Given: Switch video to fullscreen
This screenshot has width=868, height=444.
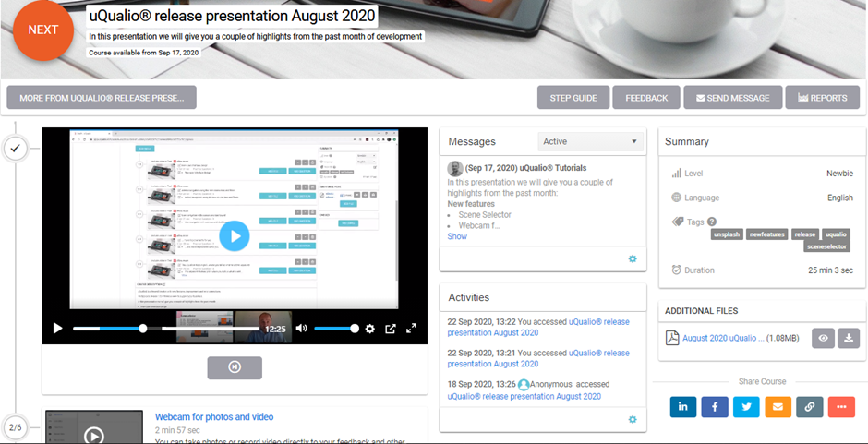Looking at the screenshot, I should click(x=411, y=329).
